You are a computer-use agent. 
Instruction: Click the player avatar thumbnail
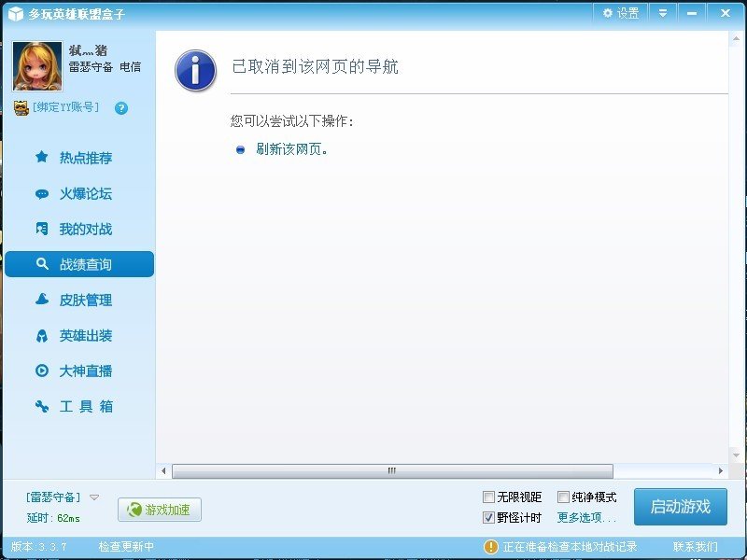(37, 66)
